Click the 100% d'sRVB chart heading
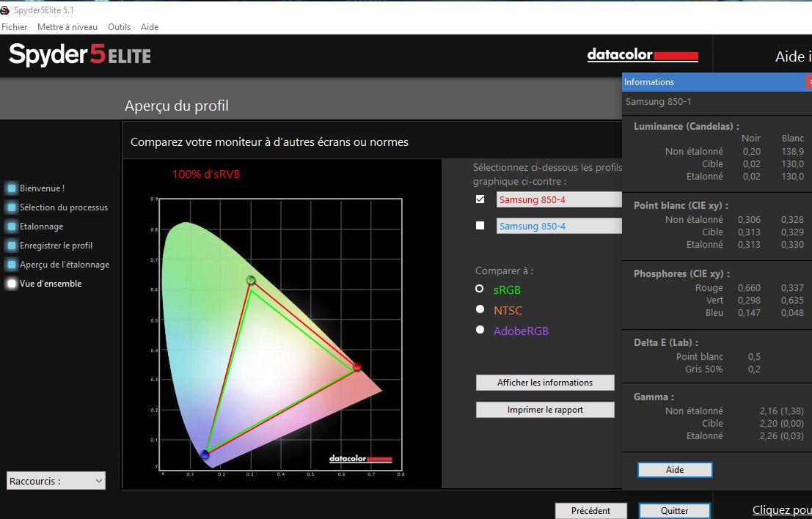812x519 pixels. click(206, 174)
